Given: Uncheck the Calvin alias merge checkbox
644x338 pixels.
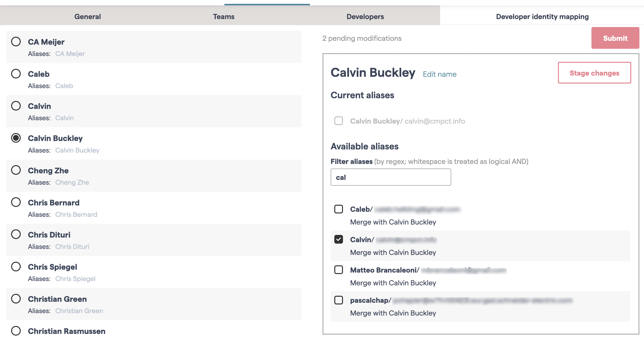Looking at the screenshot, I should (x=339, y=239).
